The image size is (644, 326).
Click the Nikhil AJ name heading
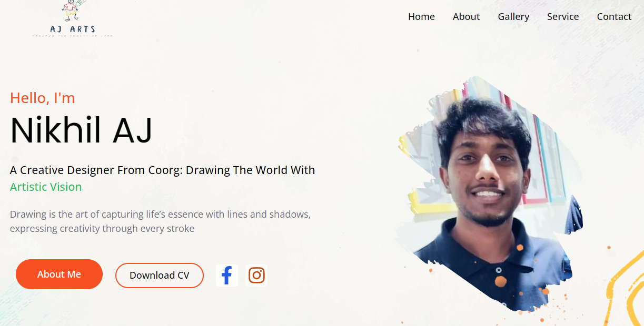click(x=81, y=130)
